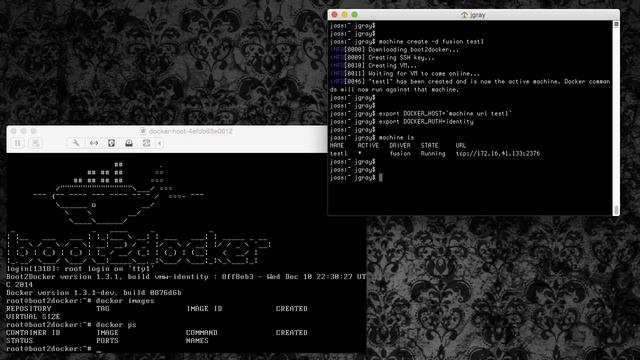The height and width of the screenshot is (360, 640).
Task: Click the 'CONTAINER ID' column header
Action: point(33,333)
